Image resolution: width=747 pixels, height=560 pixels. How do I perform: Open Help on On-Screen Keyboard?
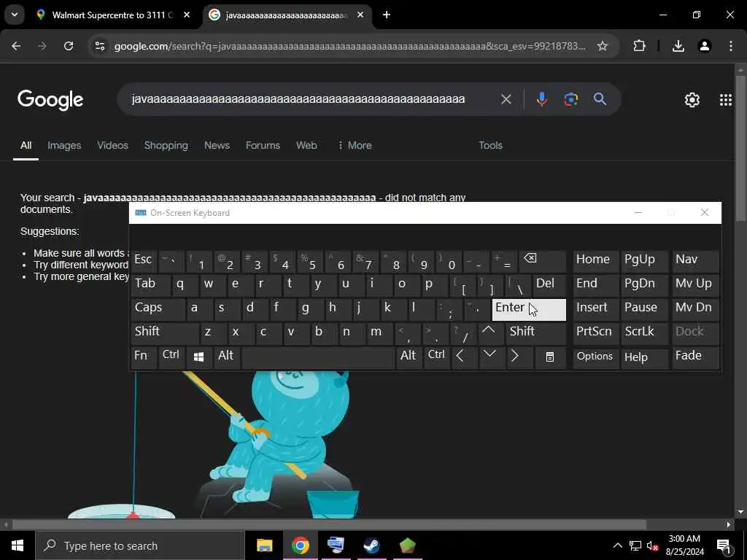point(645,357)
